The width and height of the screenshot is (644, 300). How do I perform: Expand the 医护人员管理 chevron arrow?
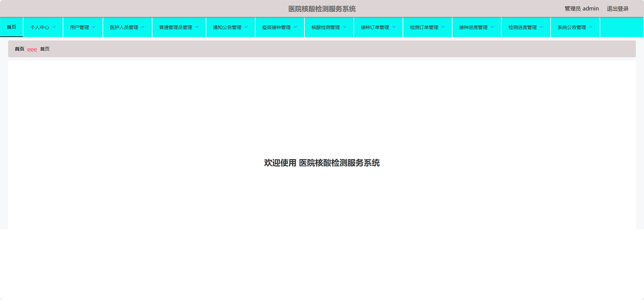[x=143, y=27]
